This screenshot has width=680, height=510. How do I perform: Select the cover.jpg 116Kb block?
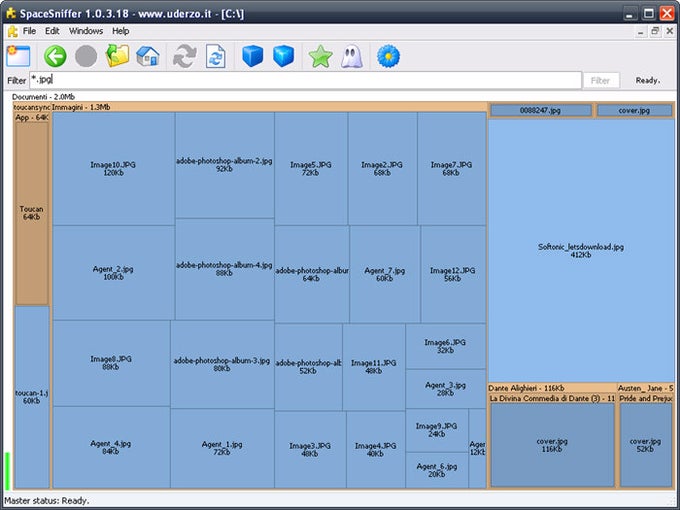click(x=552, y=445)
